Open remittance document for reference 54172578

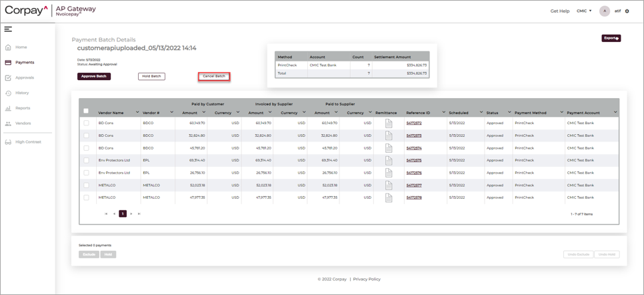point(389,198)
